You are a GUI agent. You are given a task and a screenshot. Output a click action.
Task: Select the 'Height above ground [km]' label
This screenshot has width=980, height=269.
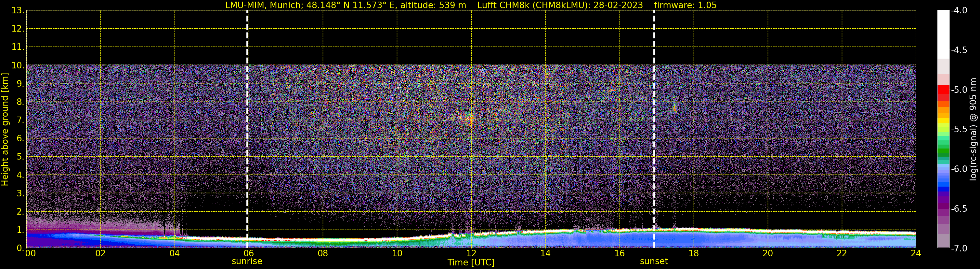5,130
